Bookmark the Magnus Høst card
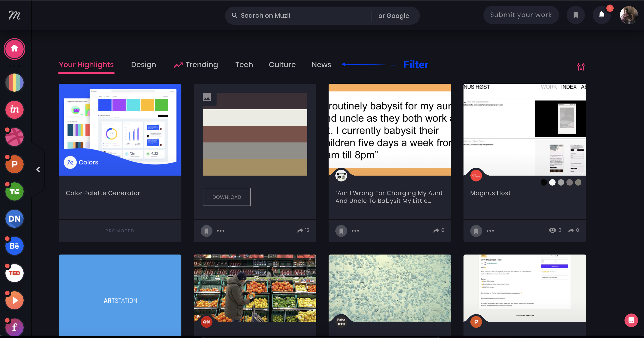The width and height of the screenshot is (644, 338). click(x=476, y=231)
